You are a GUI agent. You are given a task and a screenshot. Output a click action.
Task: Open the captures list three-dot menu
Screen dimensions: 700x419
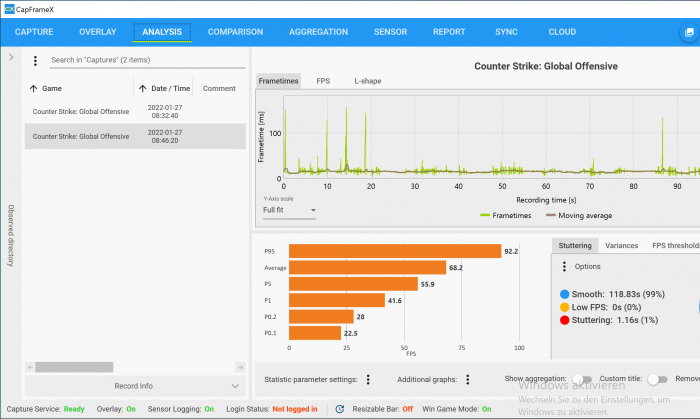tap(35, 61)
